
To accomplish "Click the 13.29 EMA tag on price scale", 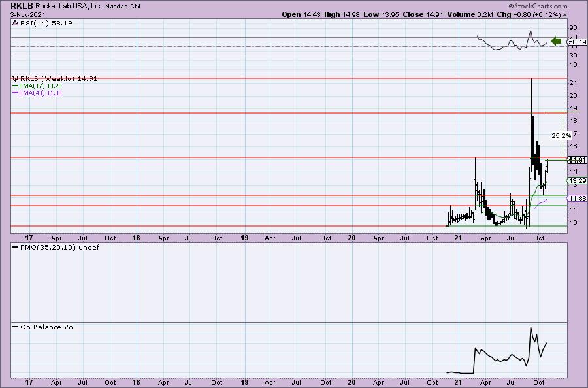I will [578, 181].
